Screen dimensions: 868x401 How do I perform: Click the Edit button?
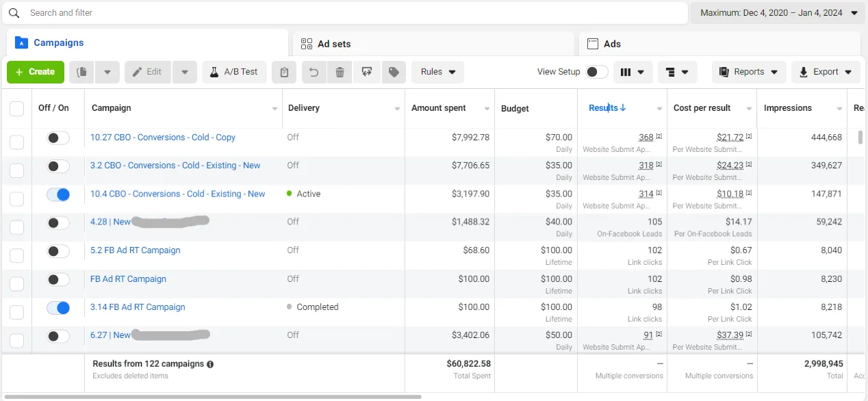[x=148, y=72]
